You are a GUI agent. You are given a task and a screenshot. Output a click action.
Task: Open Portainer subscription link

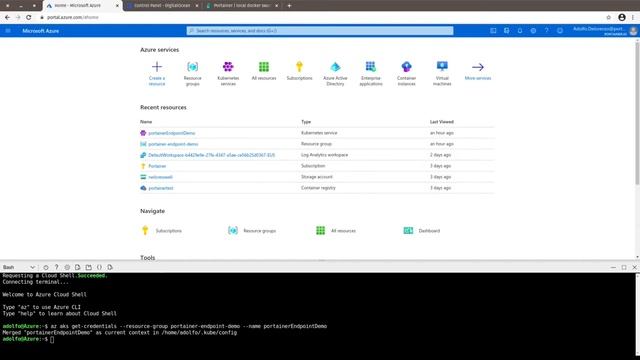coord(157,166)
